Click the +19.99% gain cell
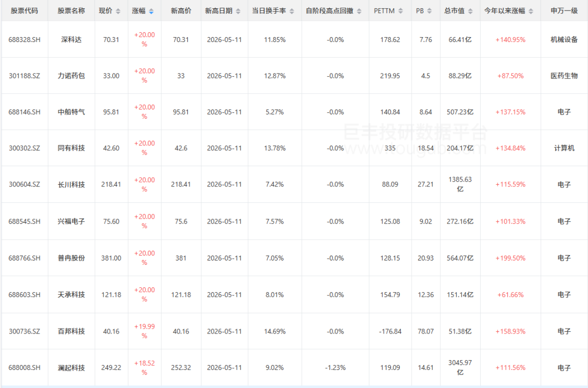The image size is (588, 388). click(x=144, y=331)
